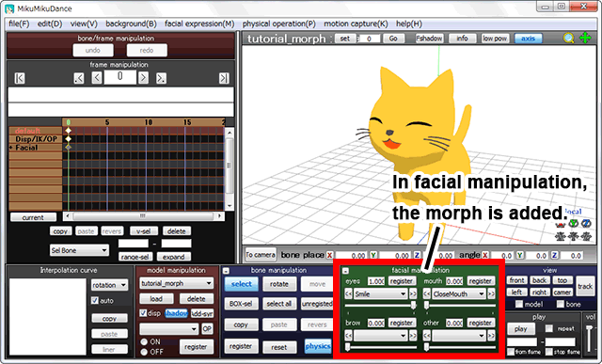Viewport: 602px width, 364px height.
Task: Open the other morph dropdown
Action: 459,336
